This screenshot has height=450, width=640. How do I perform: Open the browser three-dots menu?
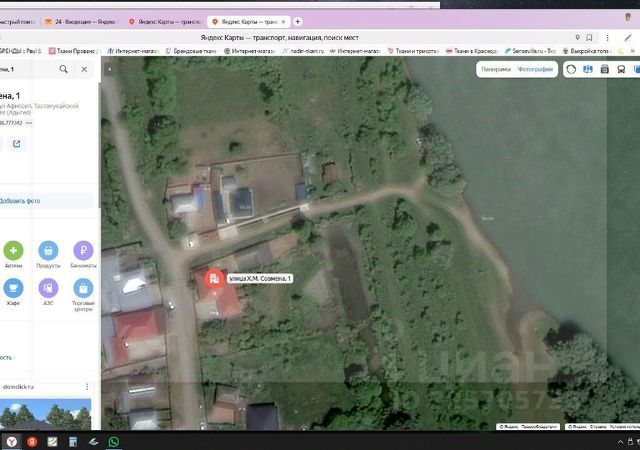click(607, 38)
